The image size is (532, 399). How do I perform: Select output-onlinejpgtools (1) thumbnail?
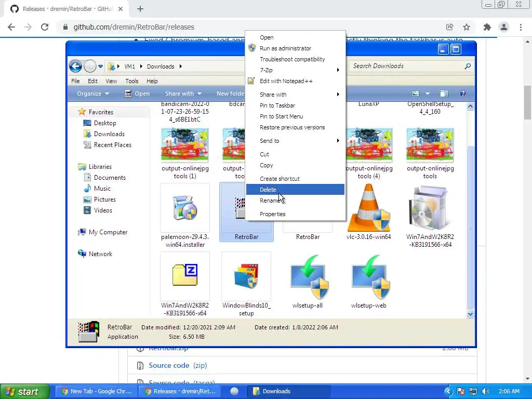[185, 145]
